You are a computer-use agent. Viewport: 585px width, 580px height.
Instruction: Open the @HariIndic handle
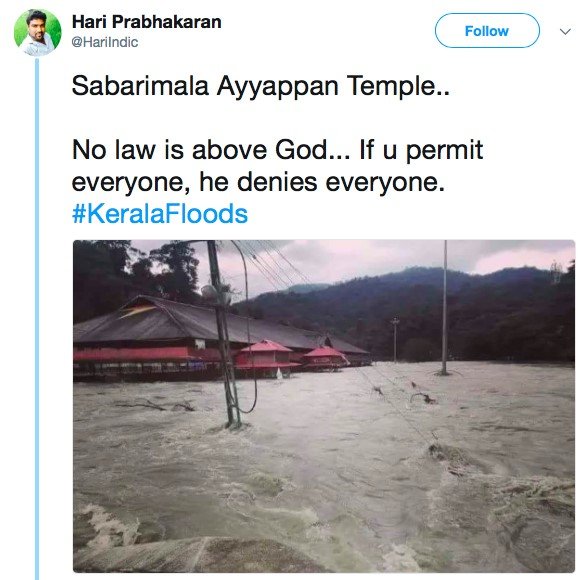click(104, 42)
